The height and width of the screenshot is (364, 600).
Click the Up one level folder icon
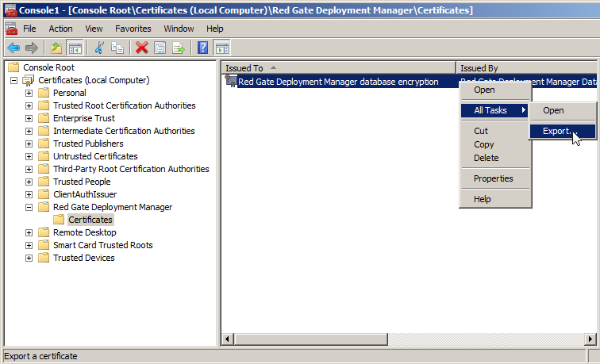pyautogui.click(x=56, y=48)
